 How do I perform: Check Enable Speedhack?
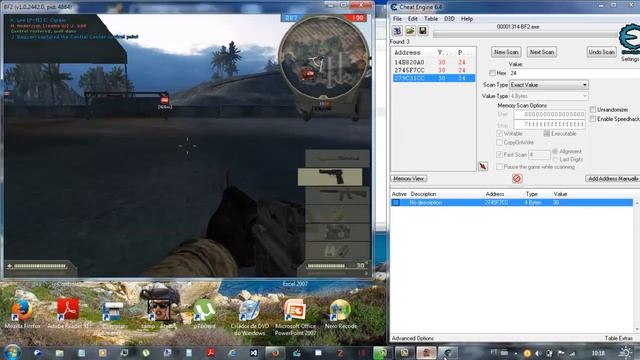(x=593, y=119)
